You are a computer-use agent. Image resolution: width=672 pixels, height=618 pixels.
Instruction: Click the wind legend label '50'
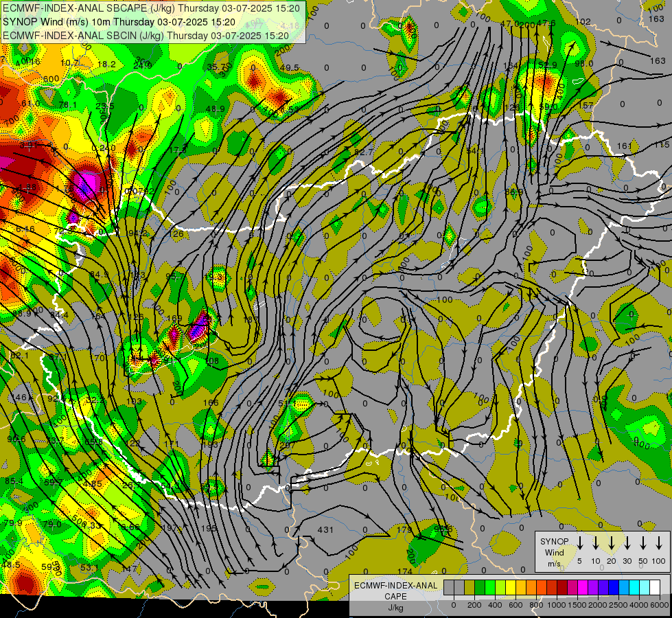[x=643, y=561]
